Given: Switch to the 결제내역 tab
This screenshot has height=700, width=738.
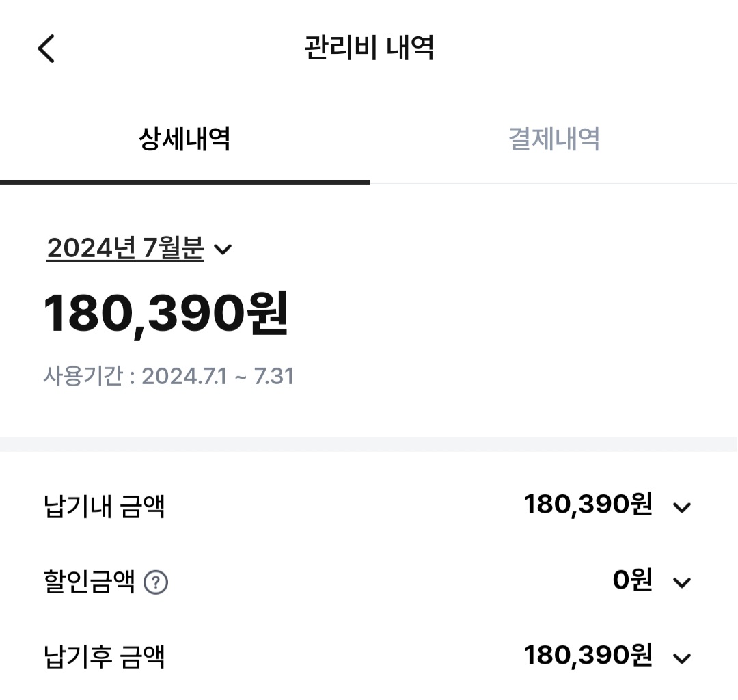Looking at the screenshot, I should 553,139.
